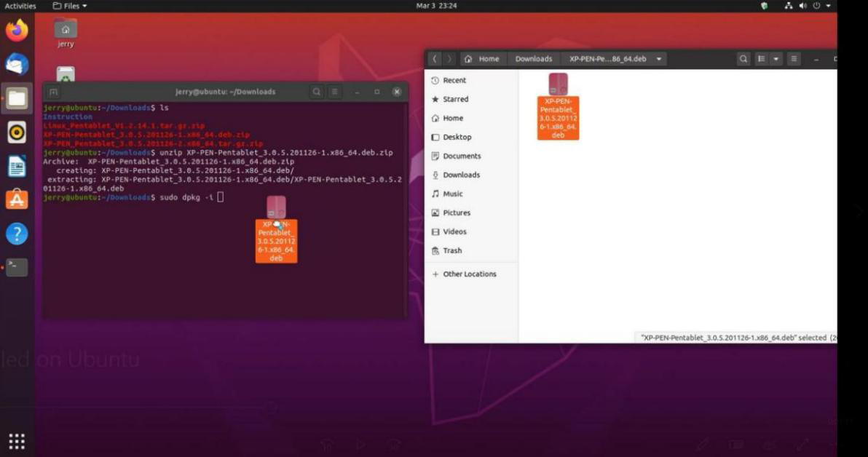The image size is (868, 457).
Task: Maximize the terminal window
Action: tap(377, 92)
